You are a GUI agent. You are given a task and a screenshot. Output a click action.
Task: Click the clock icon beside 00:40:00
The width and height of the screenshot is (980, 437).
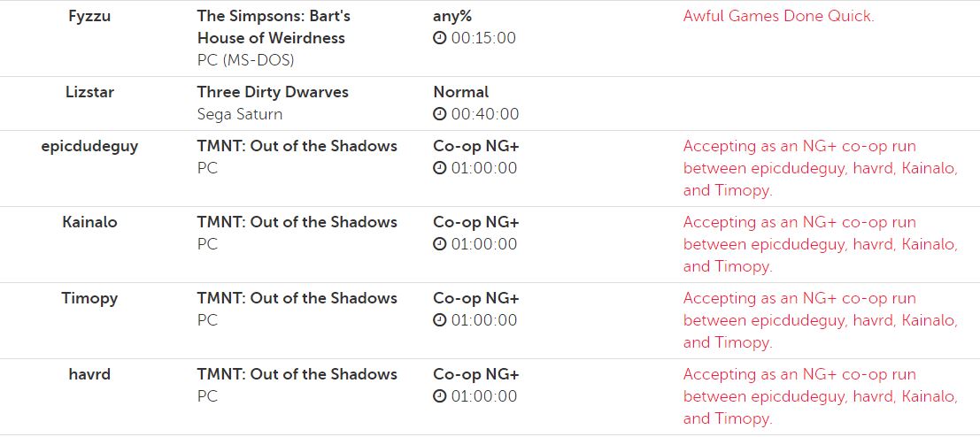tap(440, 115)
